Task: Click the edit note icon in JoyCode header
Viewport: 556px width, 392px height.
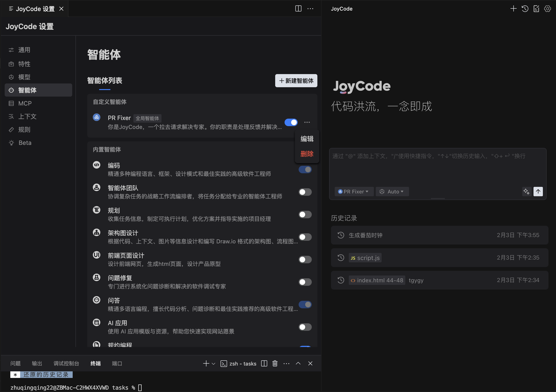Action: 536,9
